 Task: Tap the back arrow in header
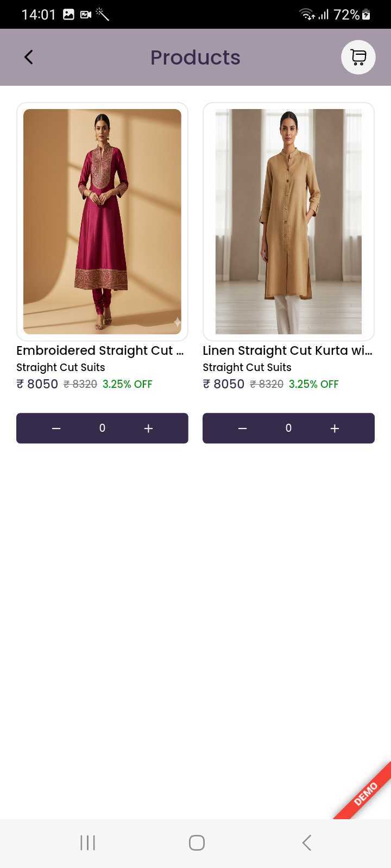[x=29, y=57]
